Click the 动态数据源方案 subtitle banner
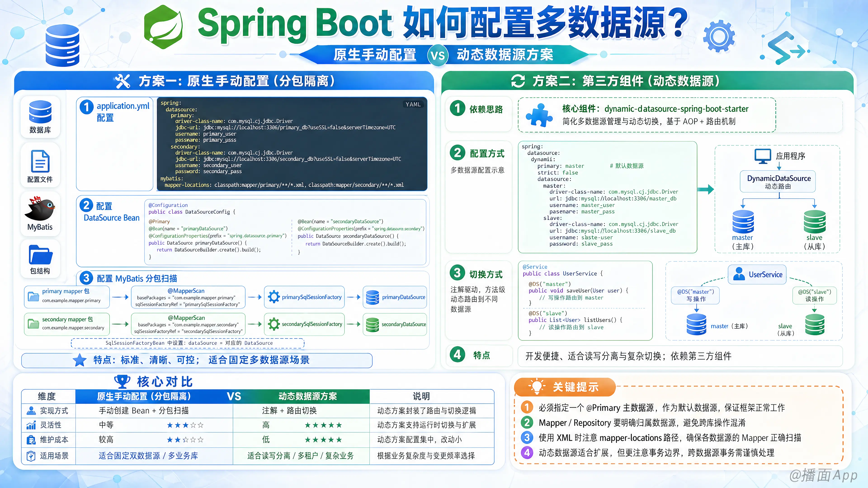Screen dimensions: 868x488 tap(505, 55)
